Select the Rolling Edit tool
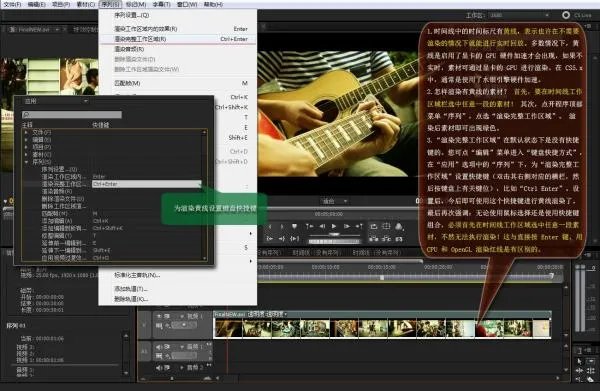 (590, 370)
